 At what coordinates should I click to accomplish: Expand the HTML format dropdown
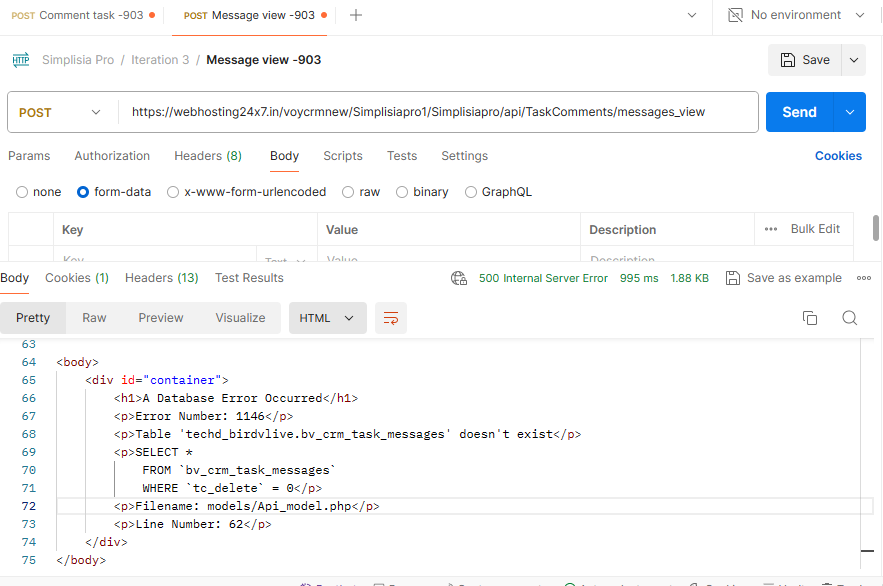click(x=327, y=318)
